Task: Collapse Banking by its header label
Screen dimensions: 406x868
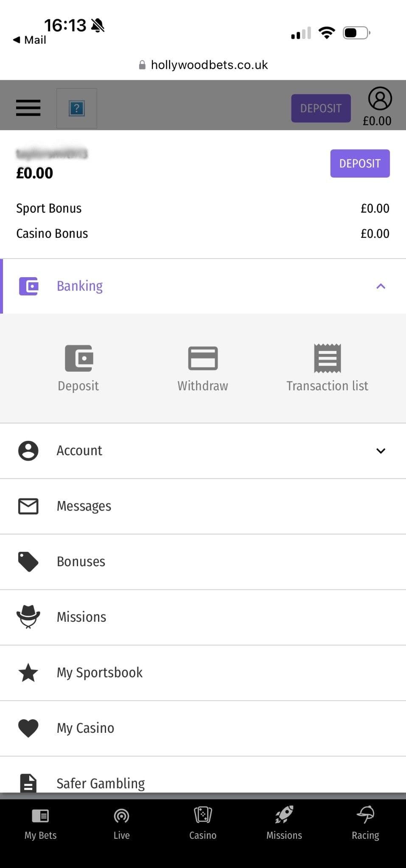Action: click(80, 286)
